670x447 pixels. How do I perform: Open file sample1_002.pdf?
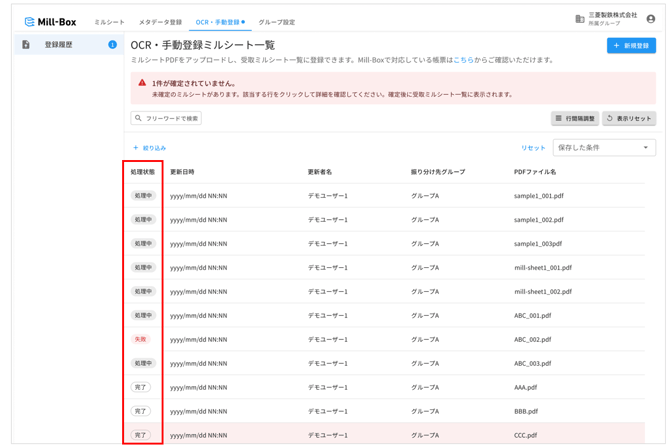[x=539, y=220]
